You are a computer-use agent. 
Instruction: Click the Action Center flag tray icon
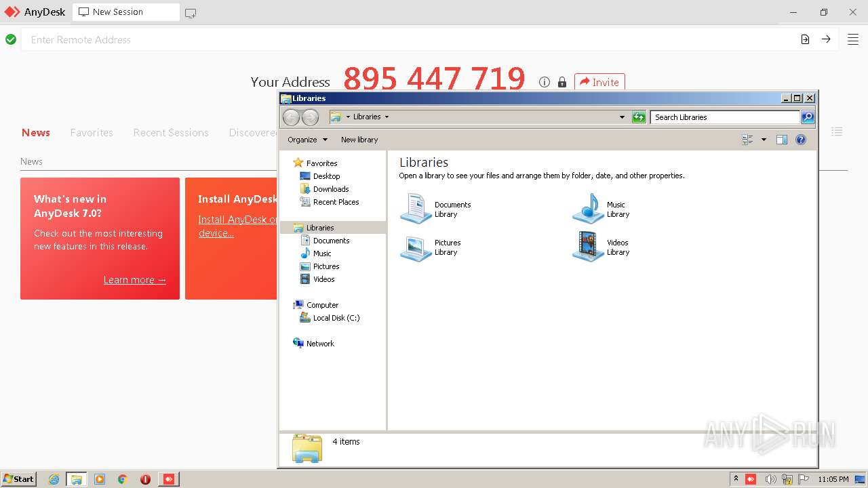pos(804,479)
